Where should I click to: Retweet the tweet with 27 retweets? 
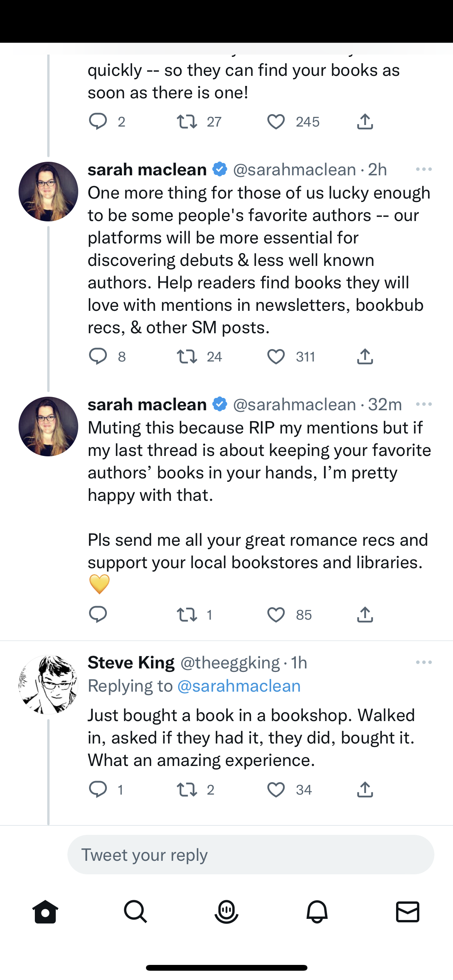[x=187, y=122]
